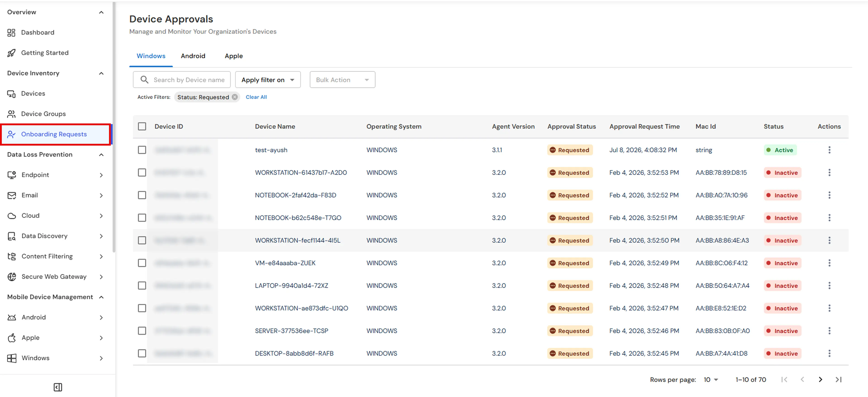Image resolution: width=868 pixels, height=397 pixels.
Task: Open Dashboard from the sidebar
Action: tap(37, 32)
